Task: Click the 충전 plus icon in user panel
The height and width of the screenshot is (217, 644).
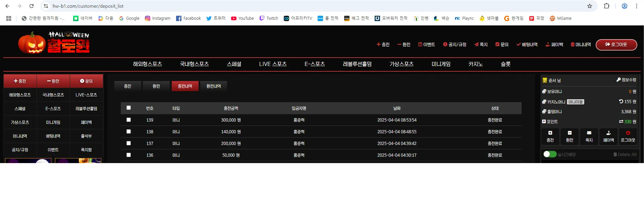Action: point(550,133)
